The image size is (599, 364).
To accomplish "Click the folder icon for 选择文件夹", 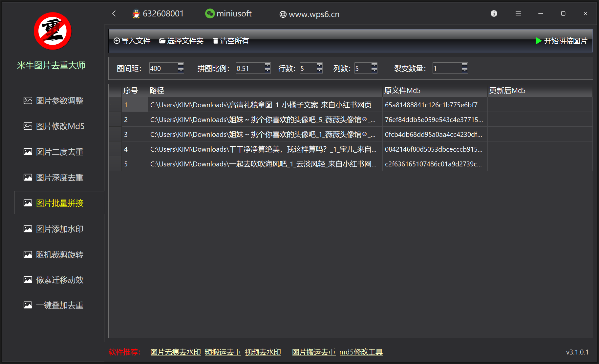I will click(162, 41).
